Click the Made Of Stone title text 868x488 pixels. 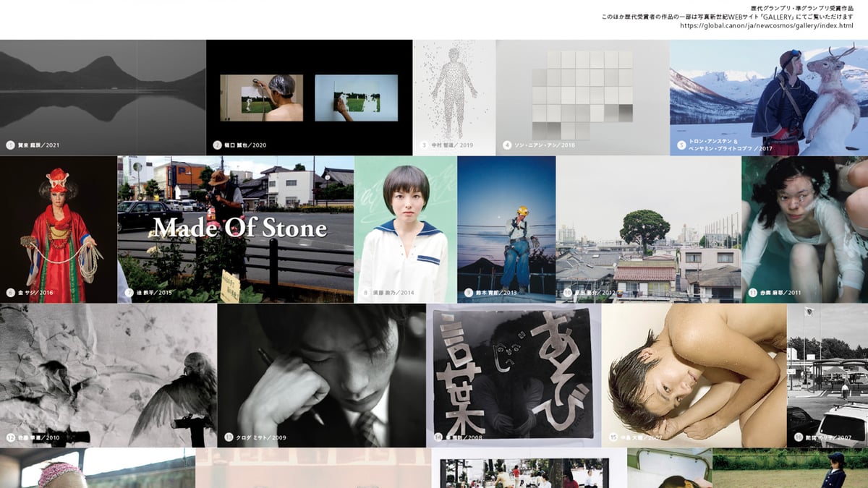pyautogui.click(x=240, y=228)
